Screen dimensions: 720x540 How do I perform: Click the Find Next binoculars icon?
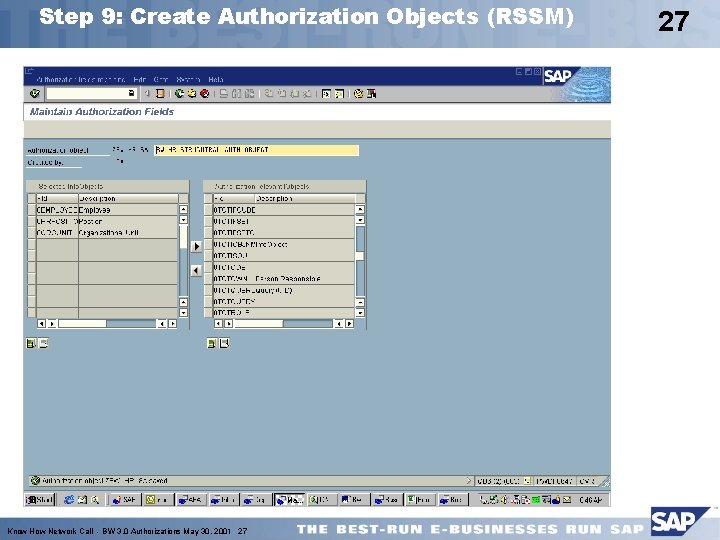pos(249,94)
